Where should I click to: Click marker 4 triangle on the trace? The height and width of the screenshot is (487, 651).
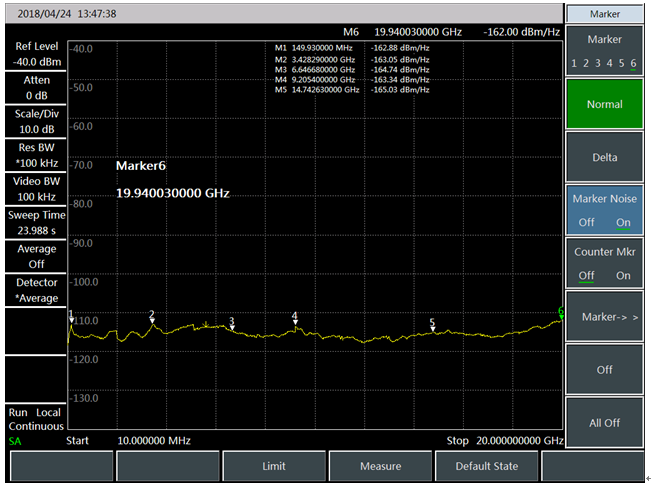(x=295, y=322)
